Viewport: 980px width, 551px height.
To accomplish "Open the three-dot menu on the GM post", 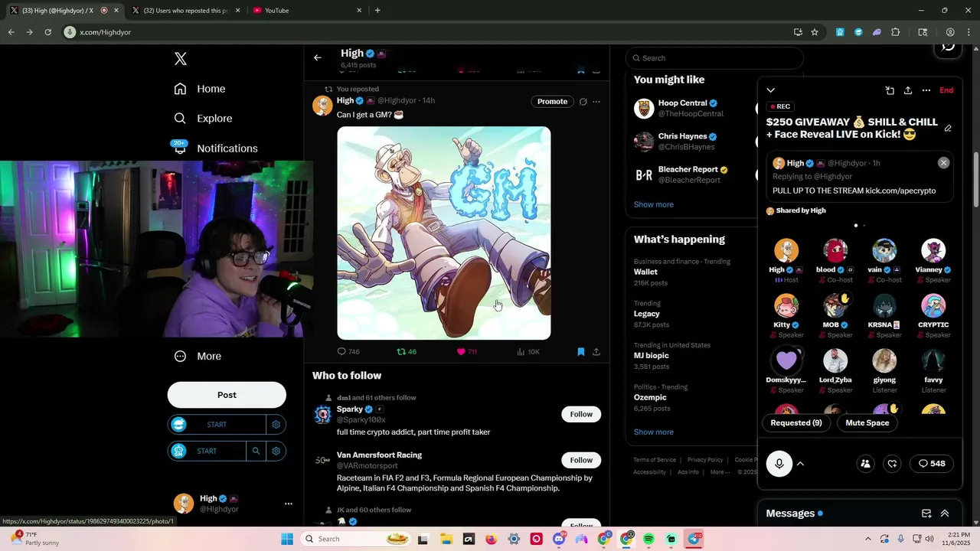I will (596, 102).
